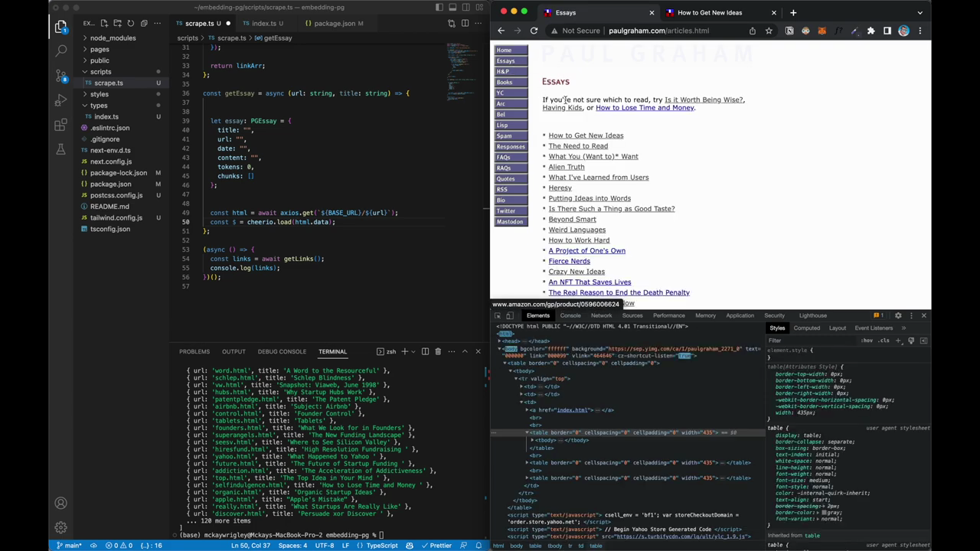Reload the page in Chrome

click(x=534, y=31)
